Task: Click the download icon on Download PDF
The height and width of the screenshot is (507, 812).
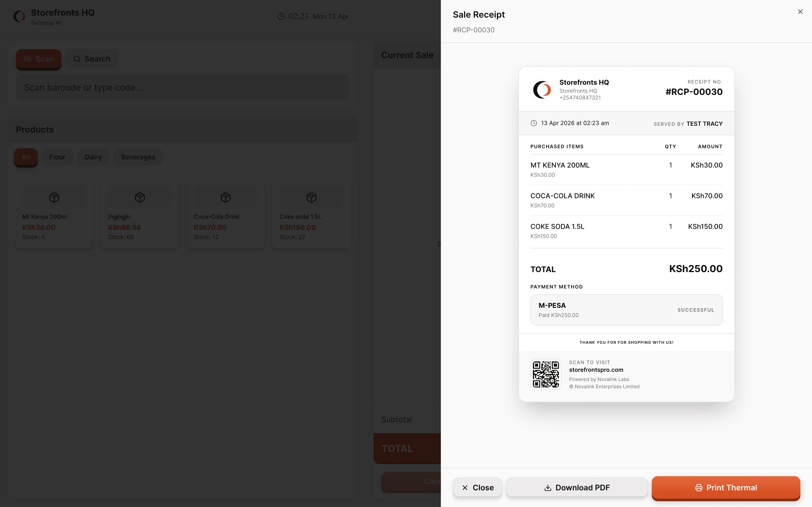Action: [548, 487]
